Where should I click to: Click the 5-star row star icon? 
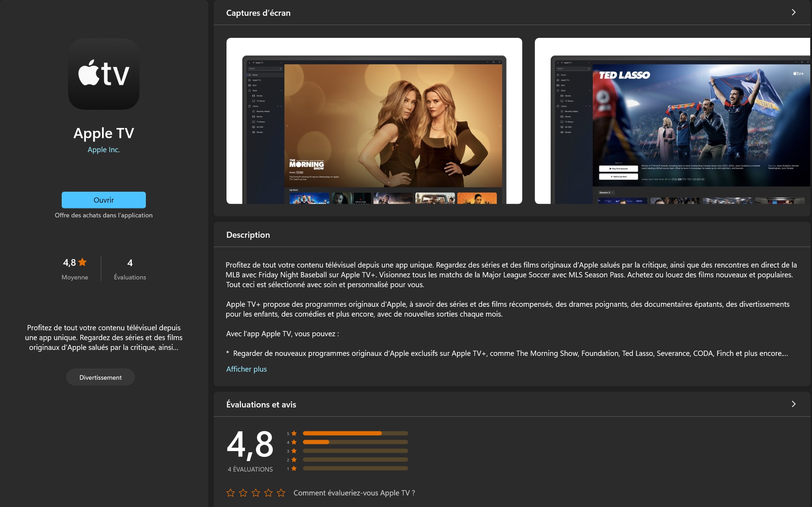point(294,433)
